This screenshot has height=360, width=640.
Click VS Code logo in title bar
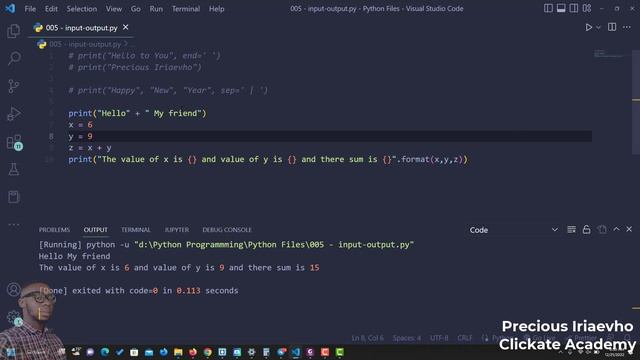pos(10,8)
